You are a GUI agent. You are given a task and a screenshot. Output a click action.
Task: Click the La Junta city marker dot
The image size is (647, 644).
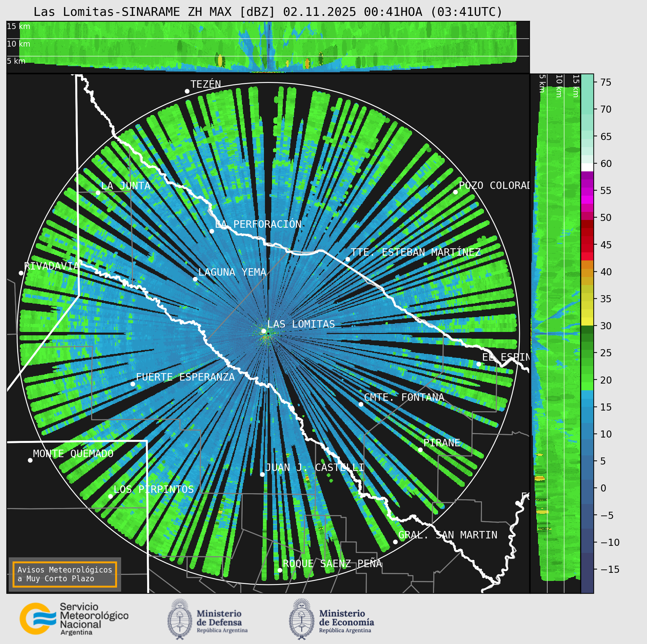(x=98, y=193)
